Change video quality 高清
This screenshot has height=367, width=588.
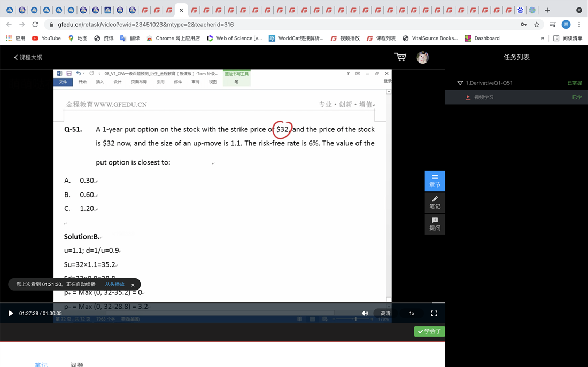[385, 313]
